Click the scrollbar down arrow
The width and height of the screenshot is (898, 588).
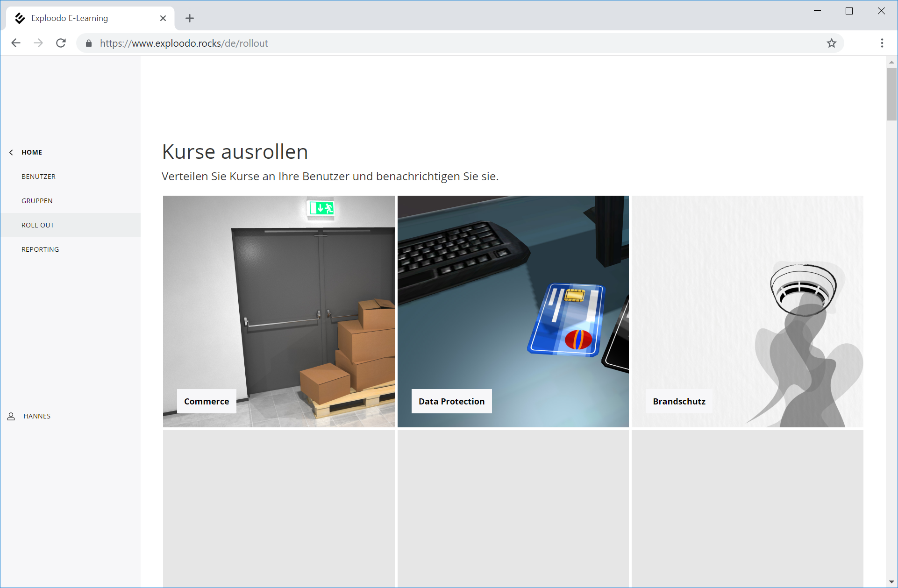click(x=891, y=582)
